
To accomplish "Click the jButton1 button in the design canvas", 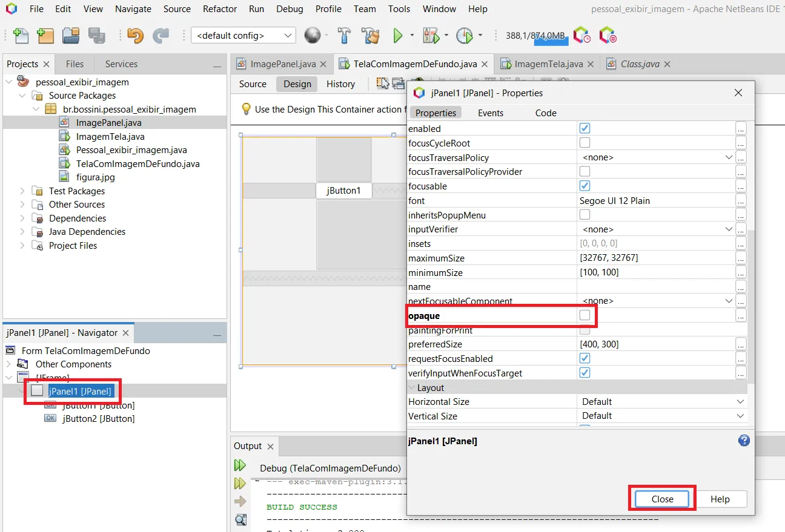I will pos(343,191).
